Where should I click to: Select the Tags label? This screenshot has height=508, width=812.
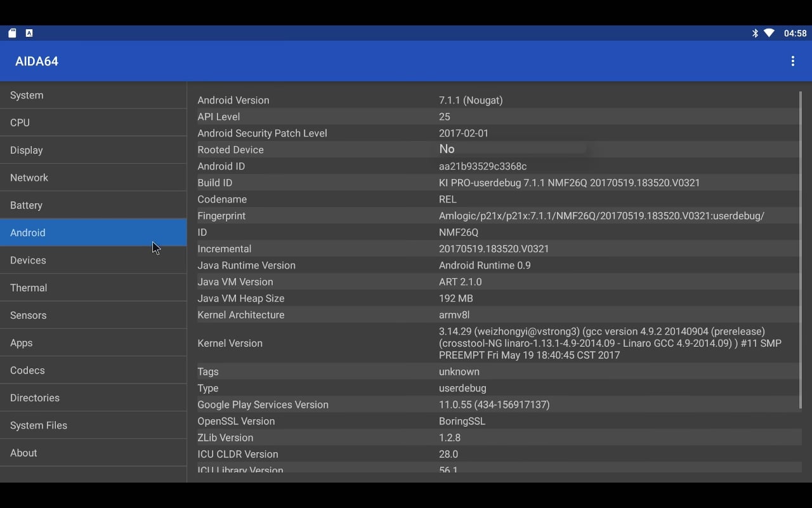tap(208, 372)
